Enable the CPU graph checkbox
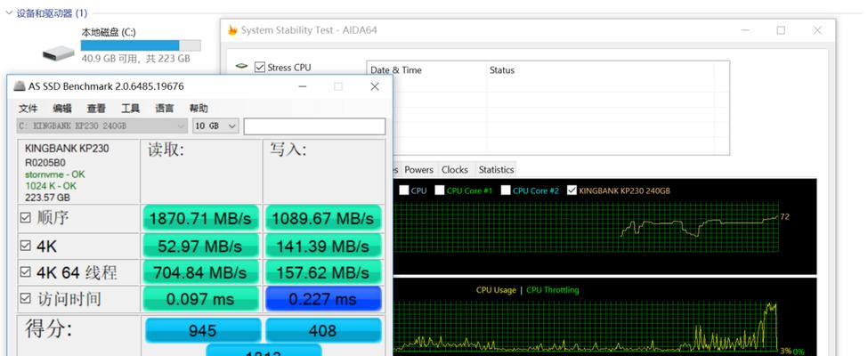 pyautogui.click(x=404, y=190)
